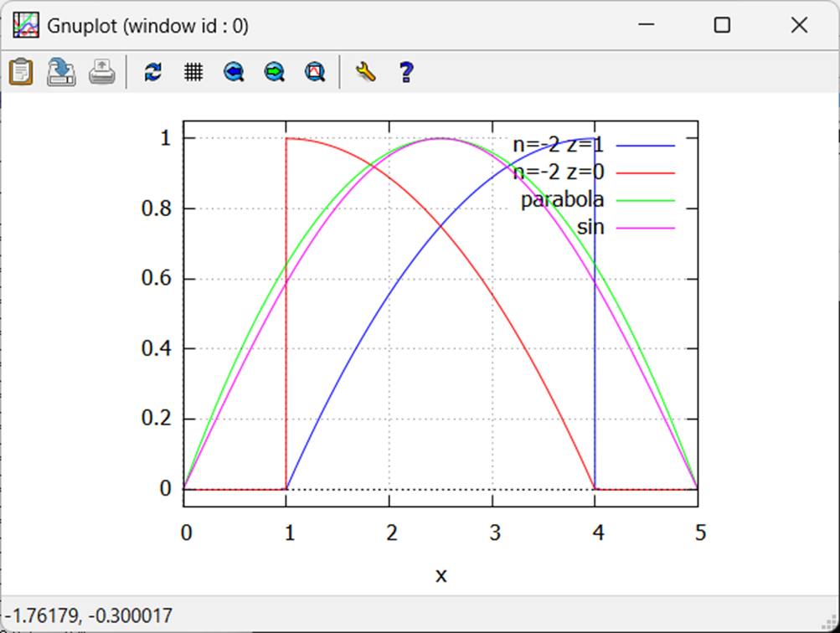The height and width of the screenshot is (633, 840).
Task: Click the "x" axis label below the plot
Action: pos(441,575)
